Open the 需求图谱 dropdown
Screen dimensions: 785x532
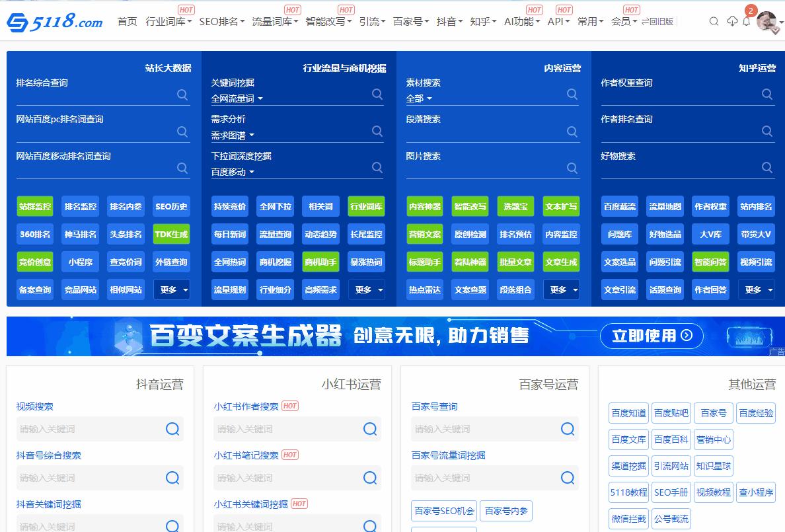click(233, 135)
